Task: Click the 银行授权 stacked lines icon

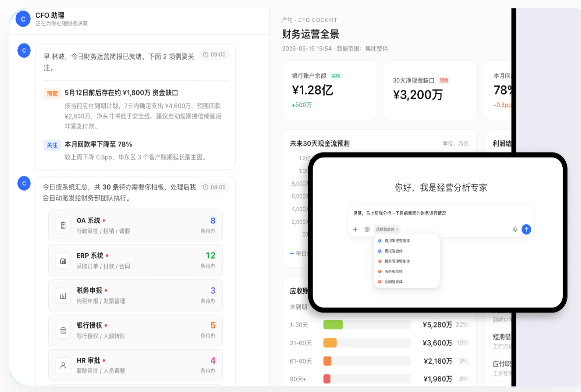Action: pos(63,330)
